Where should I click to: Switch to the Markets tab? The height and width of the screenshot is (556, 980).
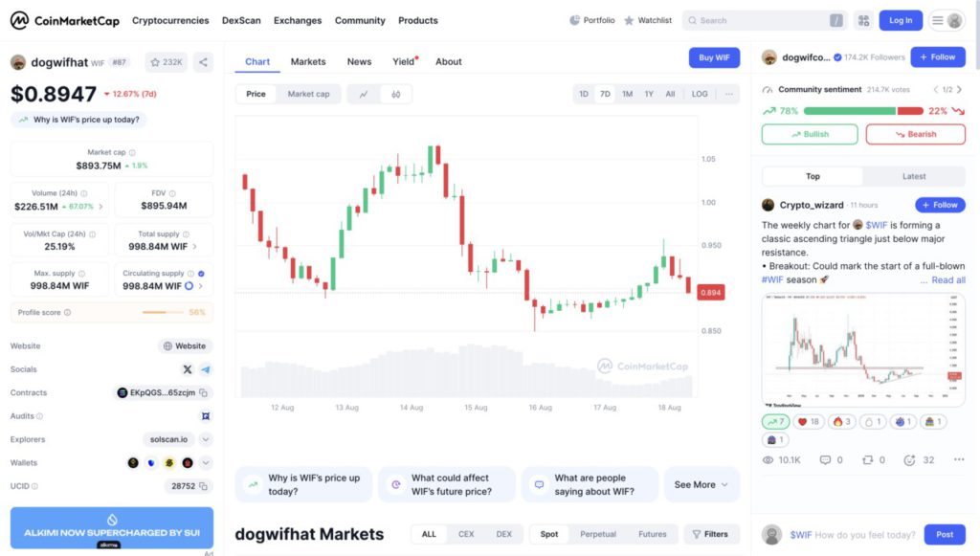[308, 61]
